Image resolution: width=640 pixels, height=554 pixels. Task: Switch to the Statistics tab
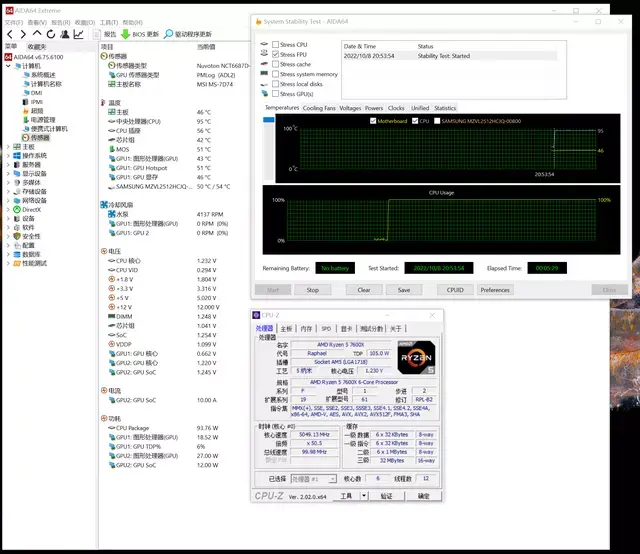click(445, 108)
